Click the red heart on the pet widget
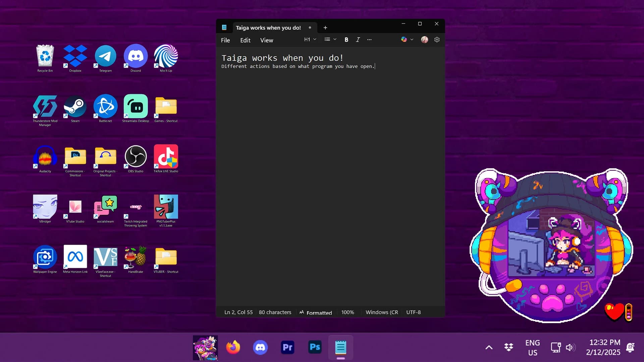The height and width of the screenshot is (362, 644). (x=614, y=312)
